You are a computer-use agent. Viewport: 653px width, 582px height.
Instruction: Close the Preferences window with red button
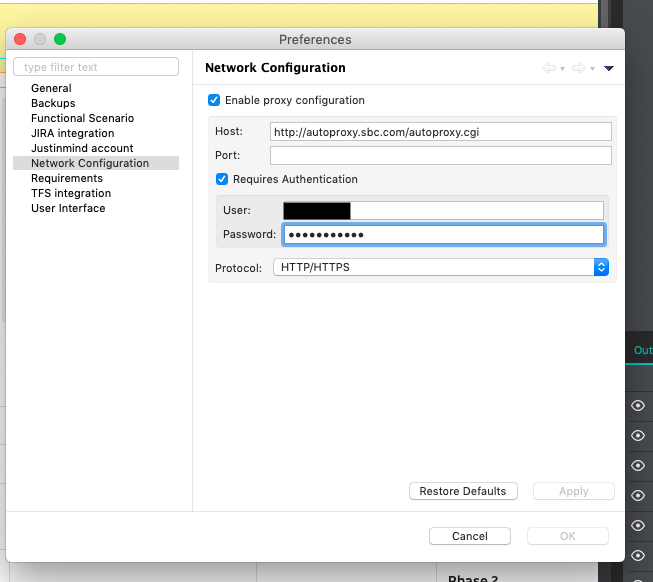[20, 39]
